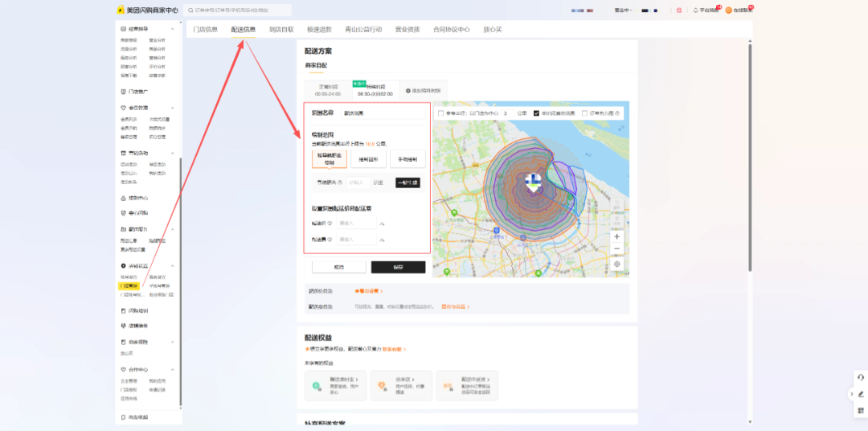Switch to the 配送信息 tab
Image resolution: width=868 pixels, height=431 pixels.
click(x=244, y=30)
